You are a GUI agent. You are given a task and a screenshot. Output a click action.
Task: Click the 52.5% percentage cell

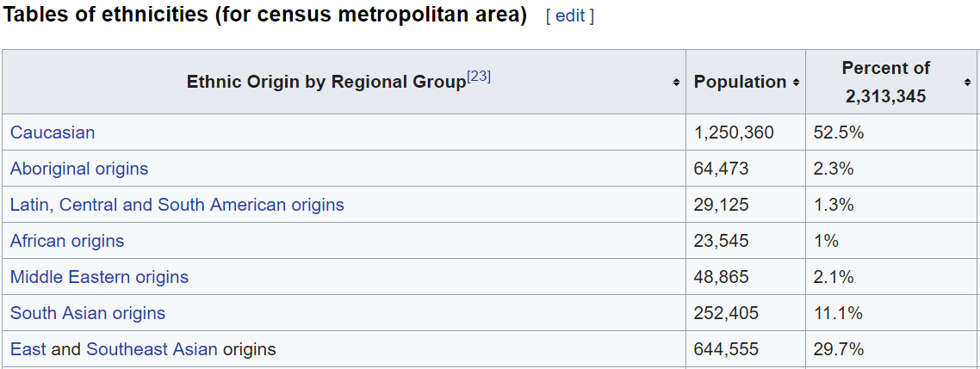[838, 132]
